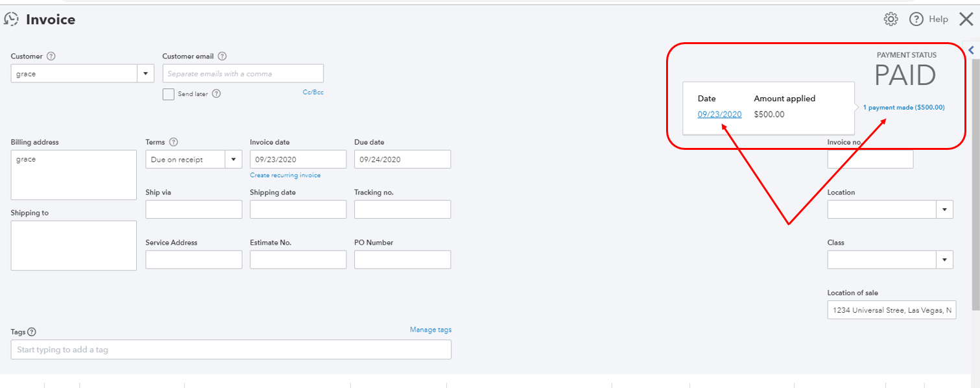Click the 1 payment made link
Image resolution: width=980 pixels, height=388 pixels.
click(x=903, y=108)
